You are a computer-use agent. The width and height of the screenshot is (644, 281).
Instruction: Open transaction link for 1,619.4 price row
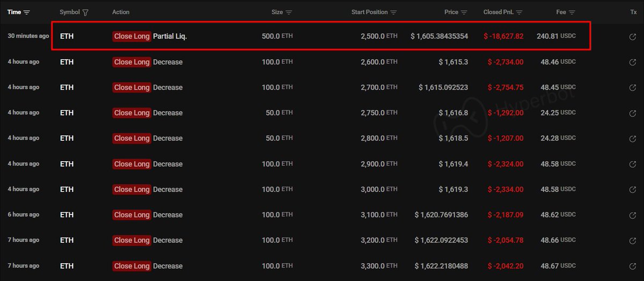tap(633, 164)
